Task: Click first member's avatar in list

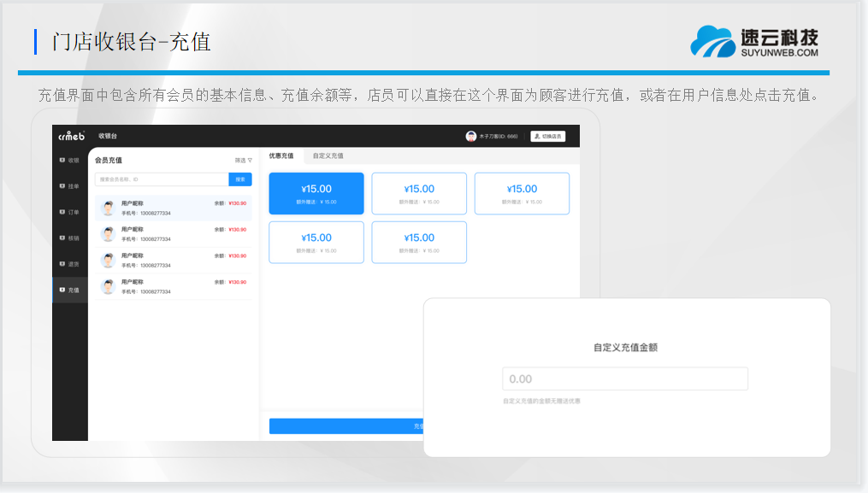Action: pos(109,208)
